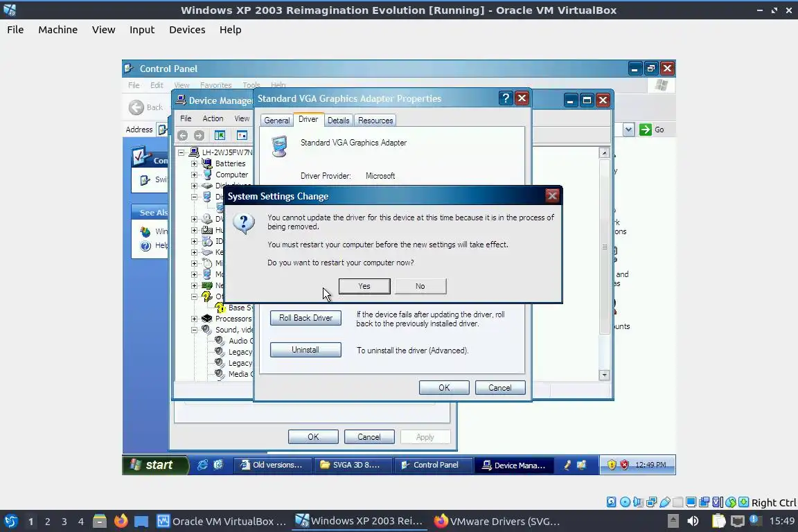Click the XP start button
Viewport: 798px width, 532px height.
click(155, 465)
